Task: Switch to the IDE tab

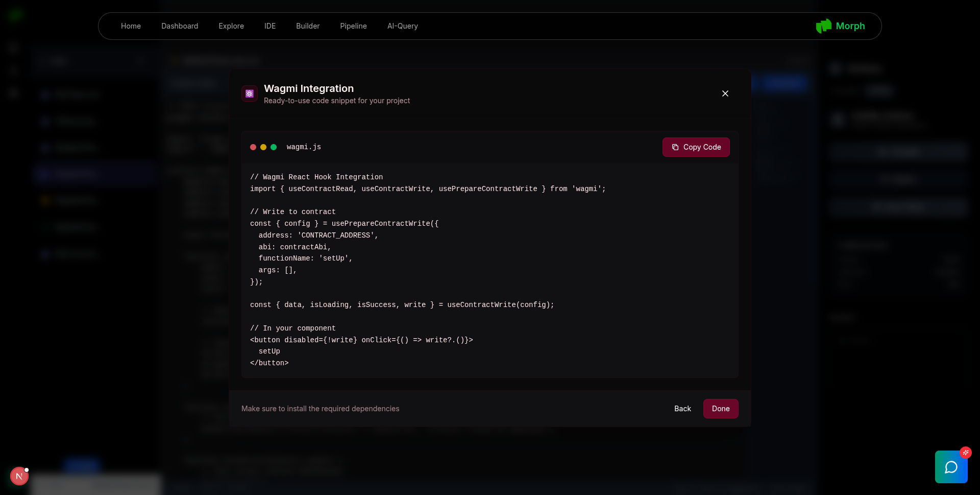Action: click(270, 26)
